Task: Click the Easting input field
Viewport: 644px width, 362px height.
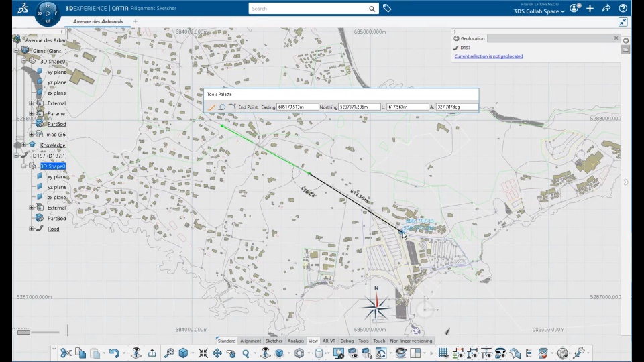Action: pos(297,107)
